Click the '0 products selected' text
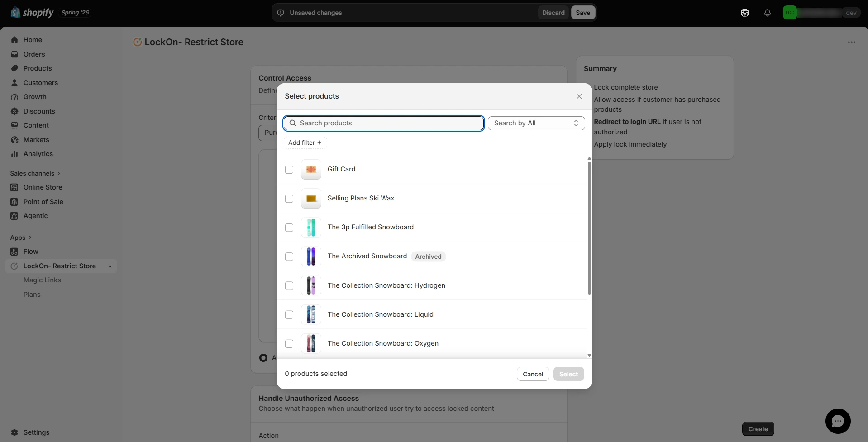Image resolution: width=868 pixels, height=442 pixels. tap(316, 374)
